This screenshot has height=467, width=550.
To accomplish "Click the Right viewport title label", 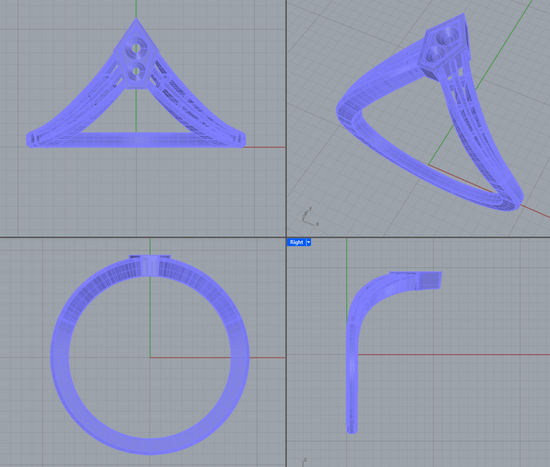I will pos(296,242).
